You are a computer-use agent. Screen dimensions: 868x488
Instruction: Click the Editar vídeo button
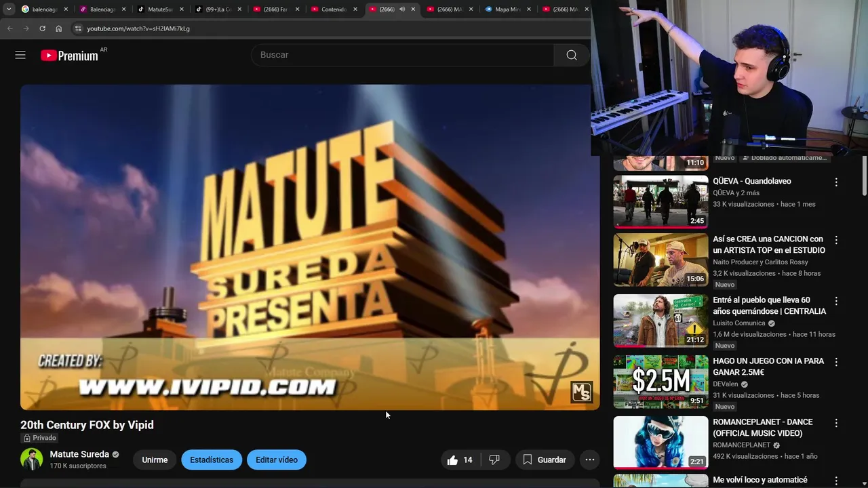click(x=277, y=460)
